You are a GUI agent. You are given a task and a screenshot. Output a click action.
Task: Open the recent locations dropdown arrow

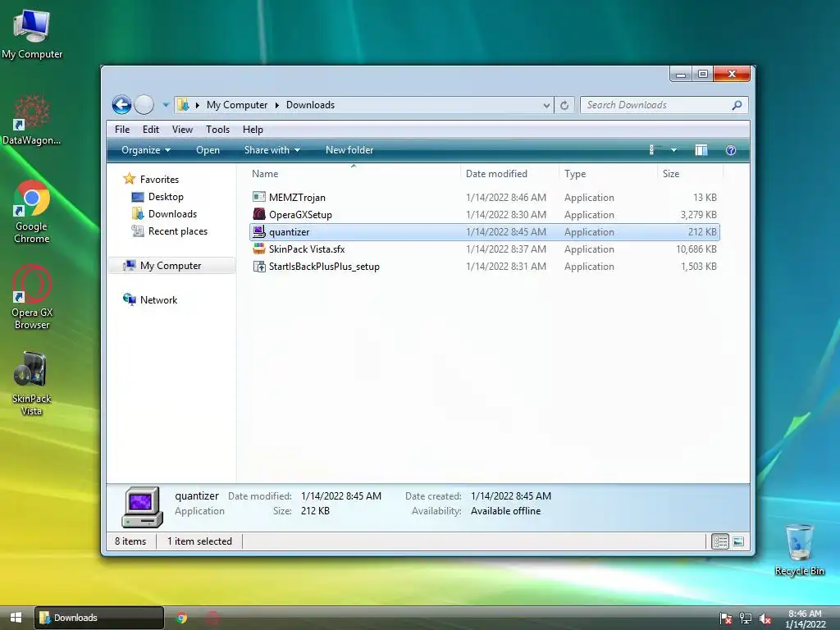coord(166,105)
